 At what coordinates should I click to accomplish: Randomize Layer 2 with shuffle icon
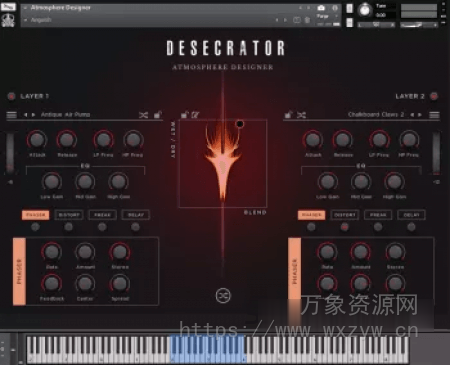301,115
